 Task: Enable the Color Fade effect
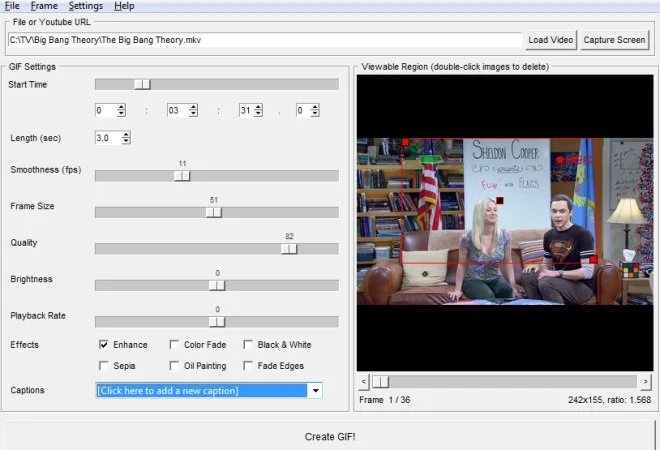[x=175, y=345]
